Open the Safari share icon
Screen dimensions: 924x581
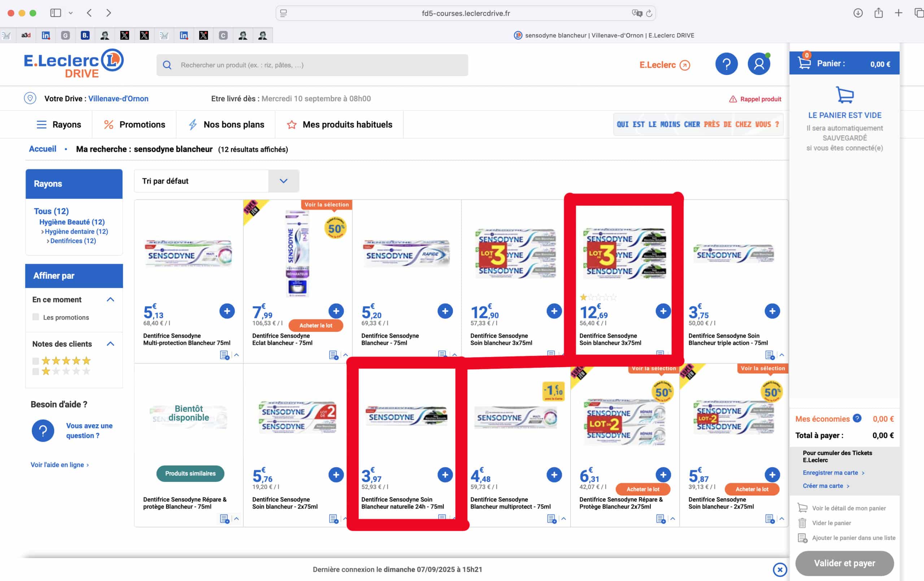point(878,13)
